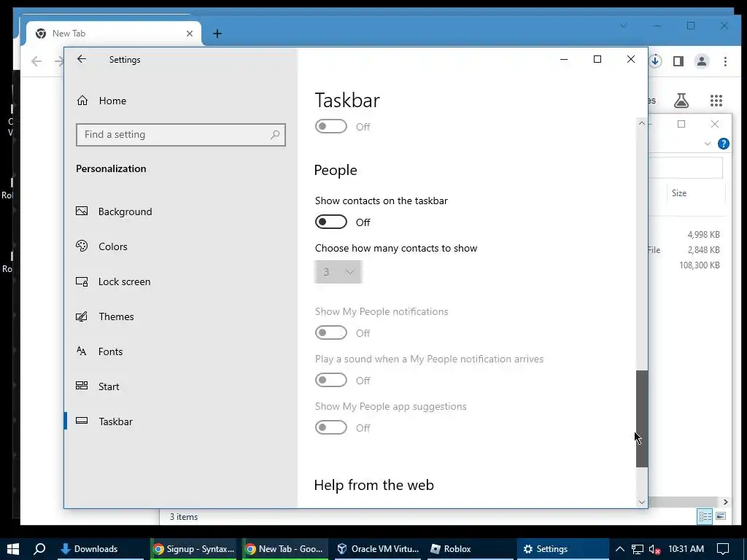Toggle the topmost Off switch under Taskbar
This screenshot has height=560, width=747.
click(331, 126)
